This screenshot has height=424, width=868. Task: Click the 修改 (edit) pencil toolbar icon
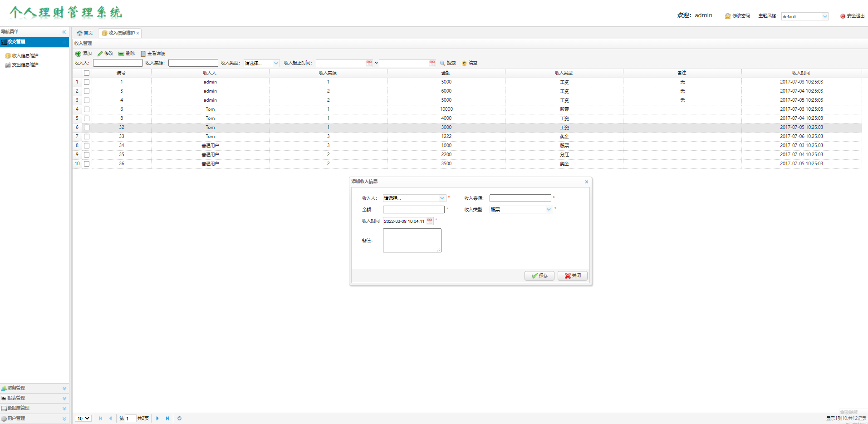[x=100, y=54]
